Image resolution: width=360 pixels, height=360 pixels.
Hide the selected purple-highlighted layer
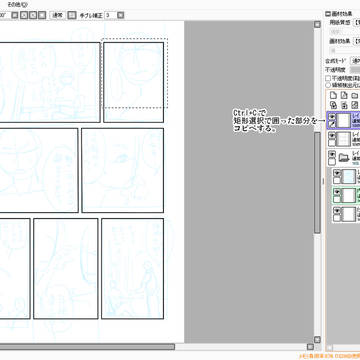(x=332, y=117)
